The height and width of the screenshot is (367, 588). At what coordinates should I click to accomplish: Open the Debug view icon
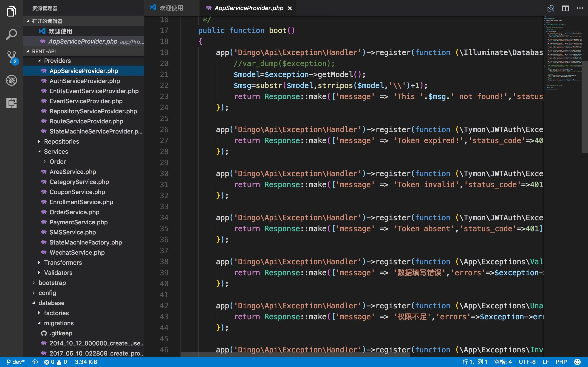[11, 80]
